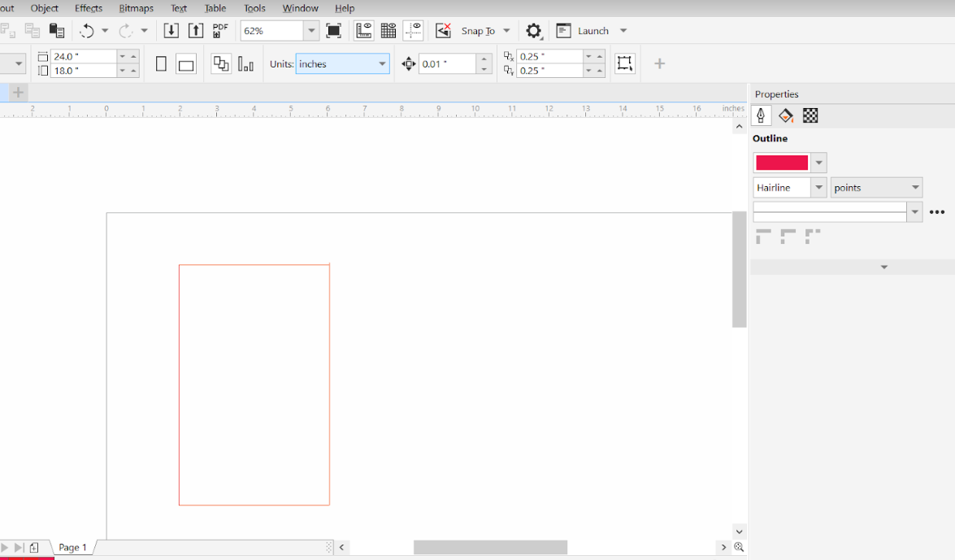Click the Full-screen preview icon
This screenshot has width=955, height=560.
pos(334,30)
